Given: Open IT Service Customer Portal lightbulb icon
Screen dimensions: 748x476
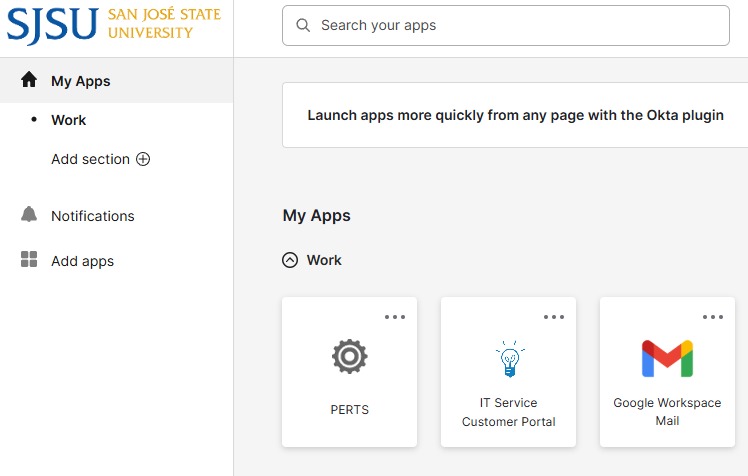Looking at the screenshot, I should 508,358.
